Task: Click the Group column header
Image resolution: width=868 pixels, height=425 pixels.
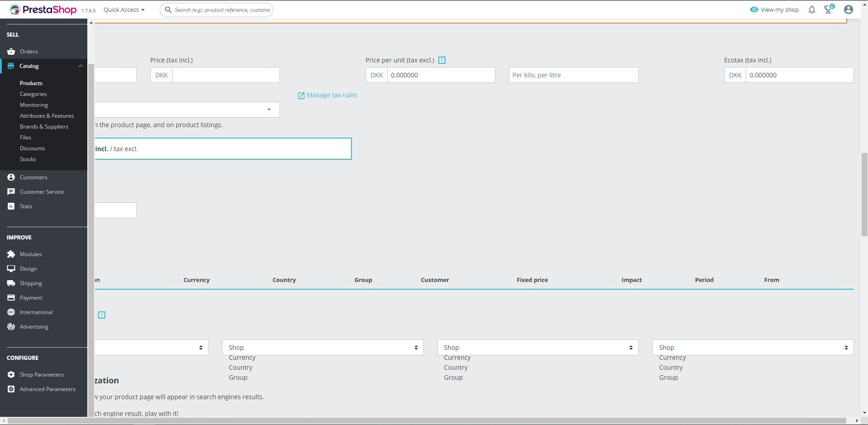Action: pyautogui.click(x=363, y=280)
